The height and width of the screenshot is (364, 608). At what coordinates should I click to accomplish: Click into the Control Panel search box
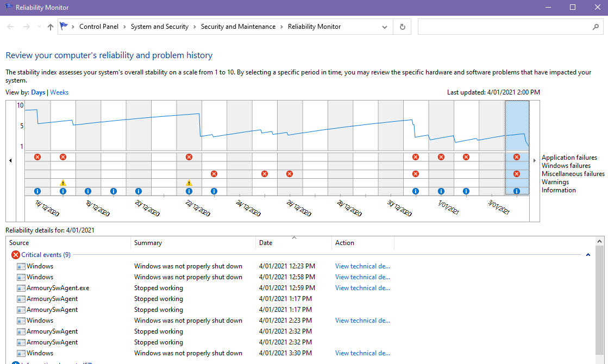[505, 27]
